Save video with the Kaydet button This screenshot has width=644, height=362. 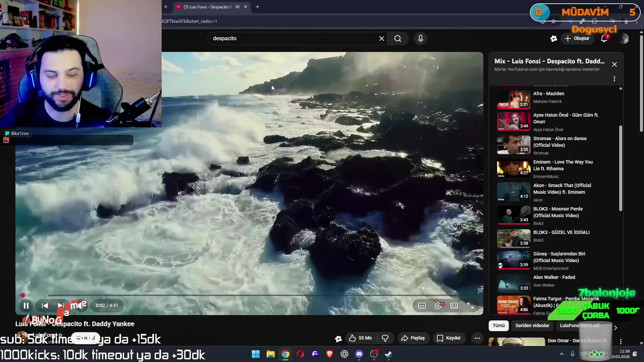(449, 338)
